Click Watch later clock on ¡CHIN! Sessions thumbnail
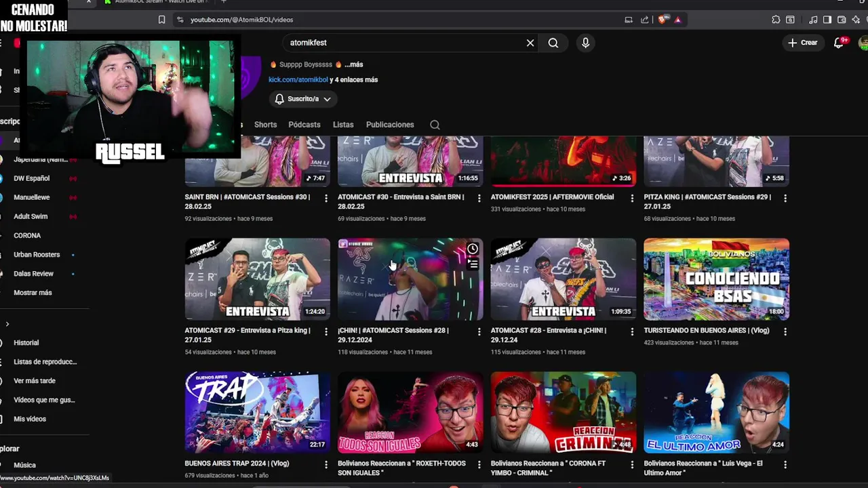Image resolution: width=868 pixels, height=488 pixels. click(x=473, y=249)
